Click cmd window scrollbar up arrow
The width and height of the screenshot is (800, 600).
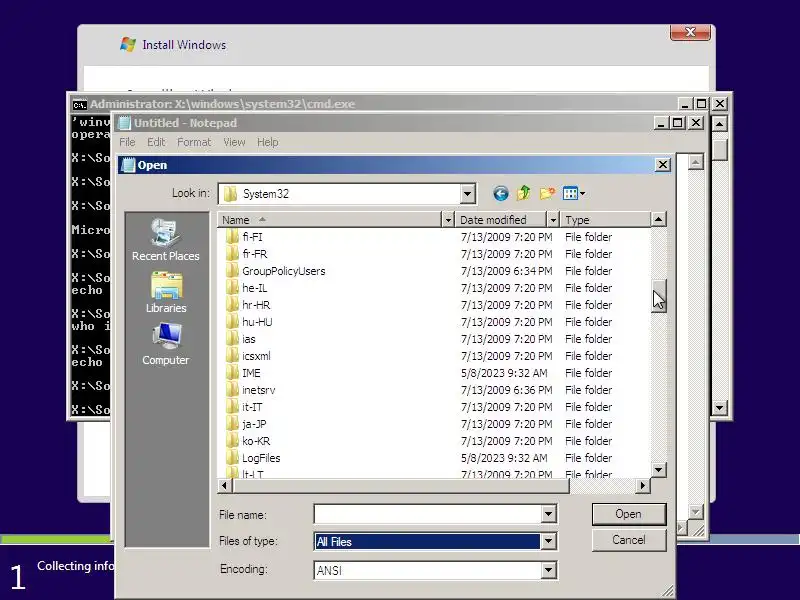(x=719, y=123)
